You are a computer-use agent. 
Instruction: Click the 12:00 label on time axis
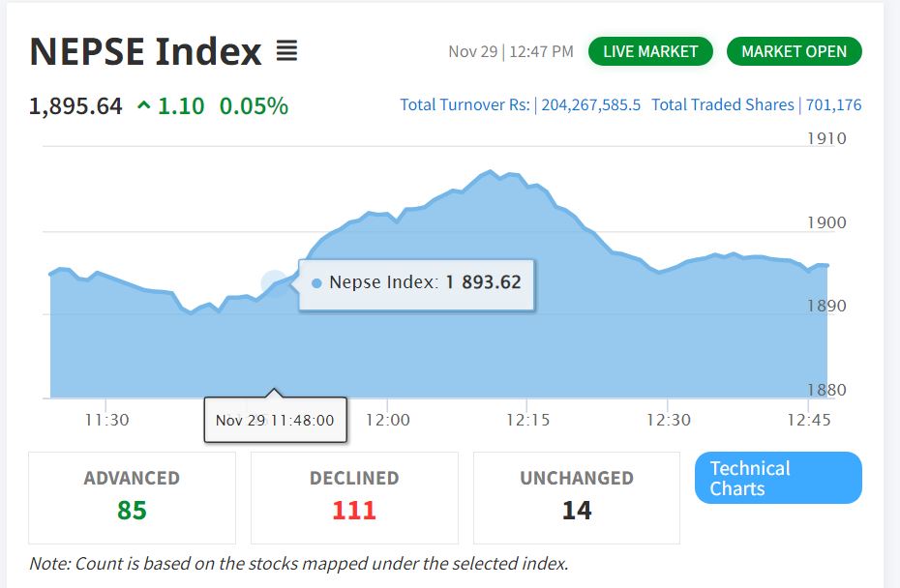pos(387,420)
